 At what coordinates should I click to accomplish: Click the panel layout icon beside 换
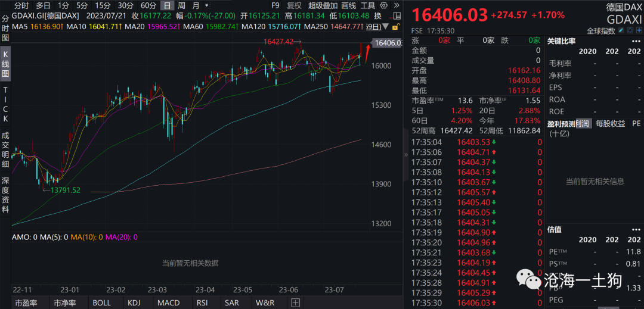point(396,16)
